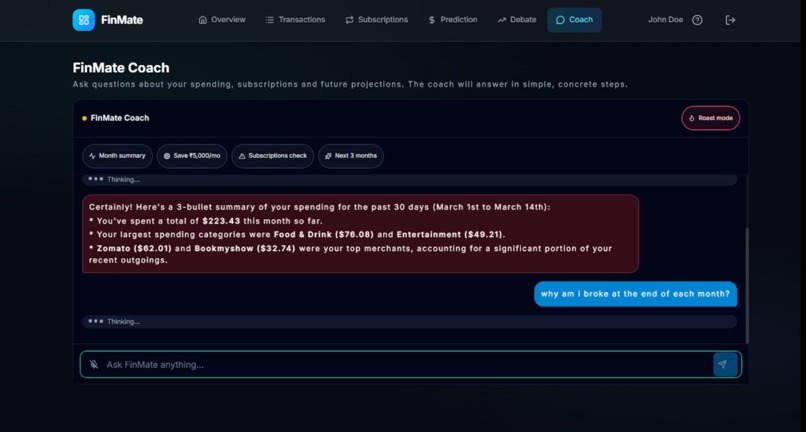Click the FinMate Coach chat header label
This screenshot has height=432, width=806.
[x=120, y=118]
